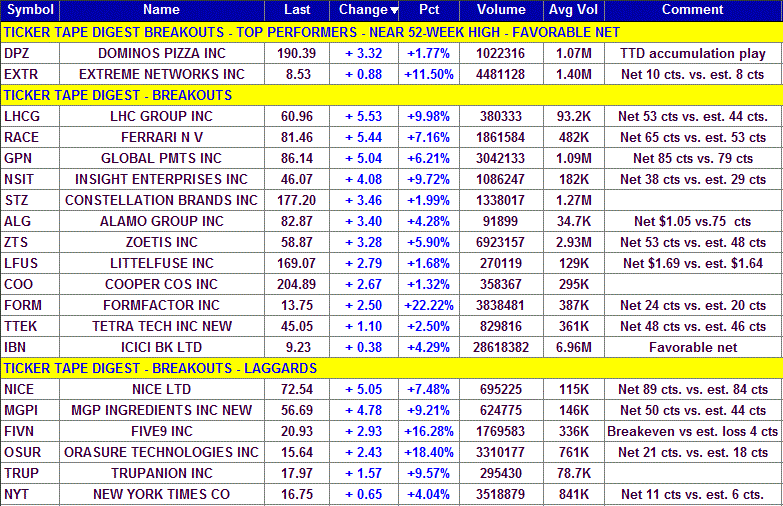Click COO last price 204.89
Viewport: 783px width, 506px height.
point(297,284)
